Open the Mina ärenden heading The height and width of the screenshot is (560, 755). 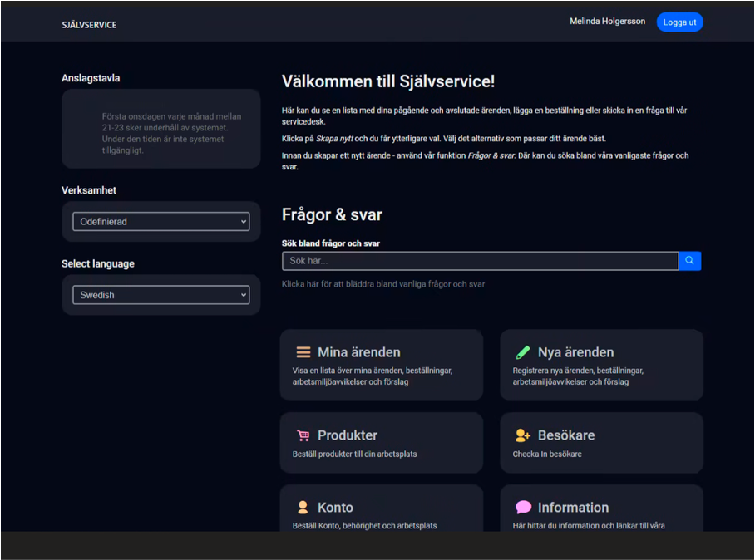[358, 352]
